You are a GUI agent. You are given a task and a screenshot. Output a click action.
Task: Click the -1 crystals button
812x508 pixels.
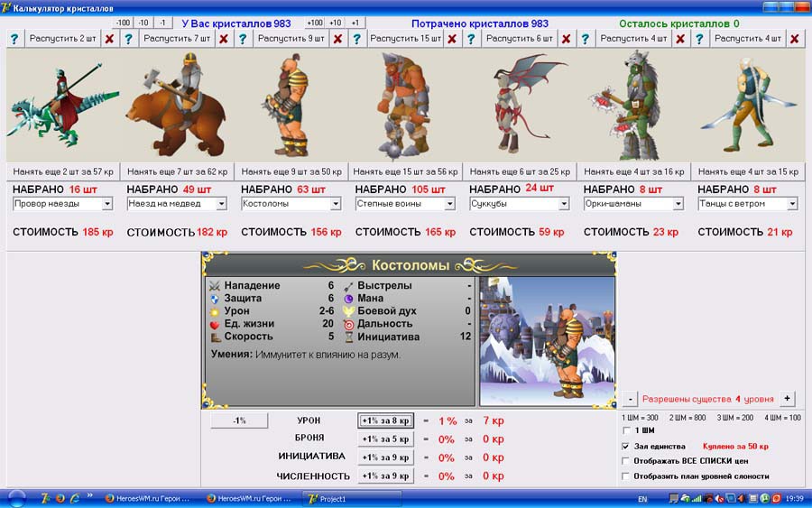(x=162, y=23)
